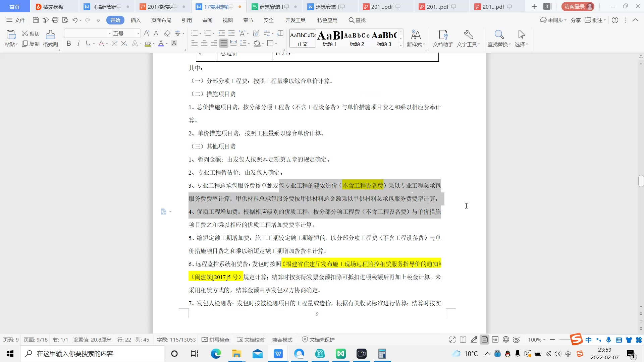Clear formatting with the eraser icon
644x362 pixels.
click(x=167, y=33)
